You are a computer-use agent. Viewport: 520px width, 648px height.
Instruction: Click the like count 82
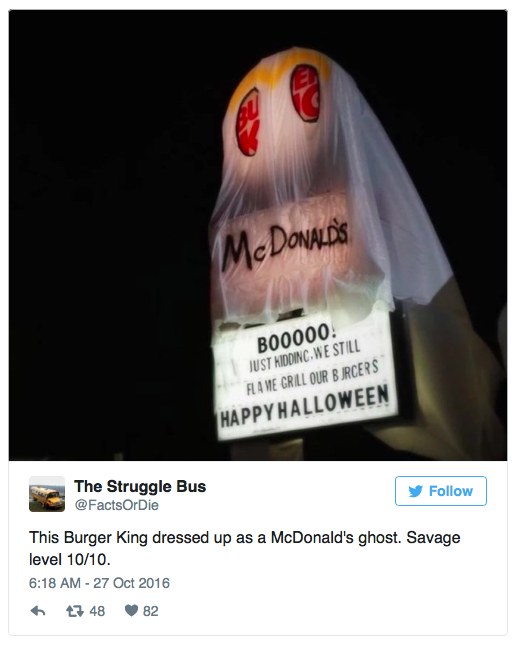pos(151,611)
